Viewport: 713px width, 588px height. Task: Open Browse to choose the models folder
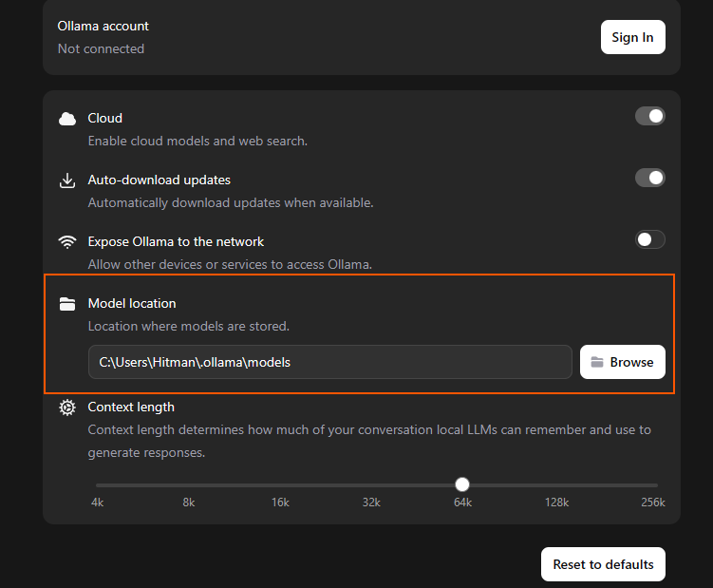pyautogui.click(x=623, y=362)
